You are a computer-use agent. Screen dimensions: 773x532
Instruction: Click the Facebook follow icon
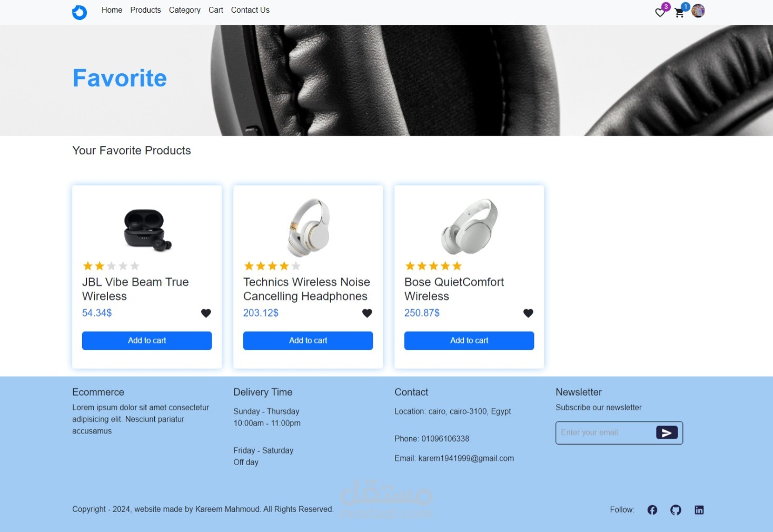pos(652,510)
